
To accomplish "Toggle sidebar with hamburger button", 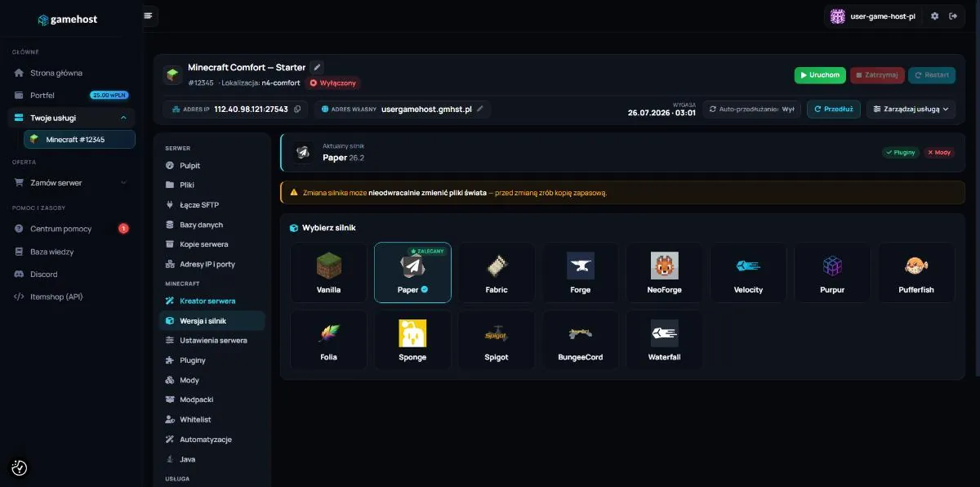I will 148,15.
